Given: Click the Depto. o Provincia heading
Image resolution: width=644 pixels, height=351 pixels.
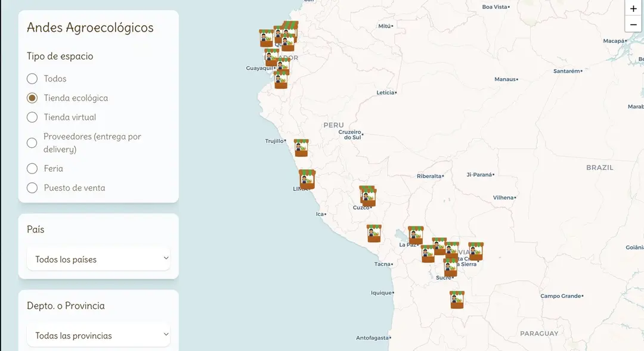Looking at the screenshot, I should 66,306.
